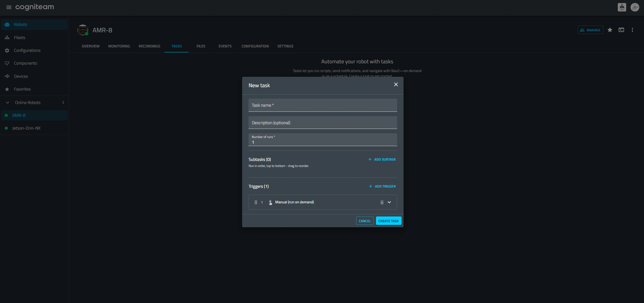Screen dimensions: 644x303
Task: Select AMR-8 in the online robots list
Action: pos(34,115)
